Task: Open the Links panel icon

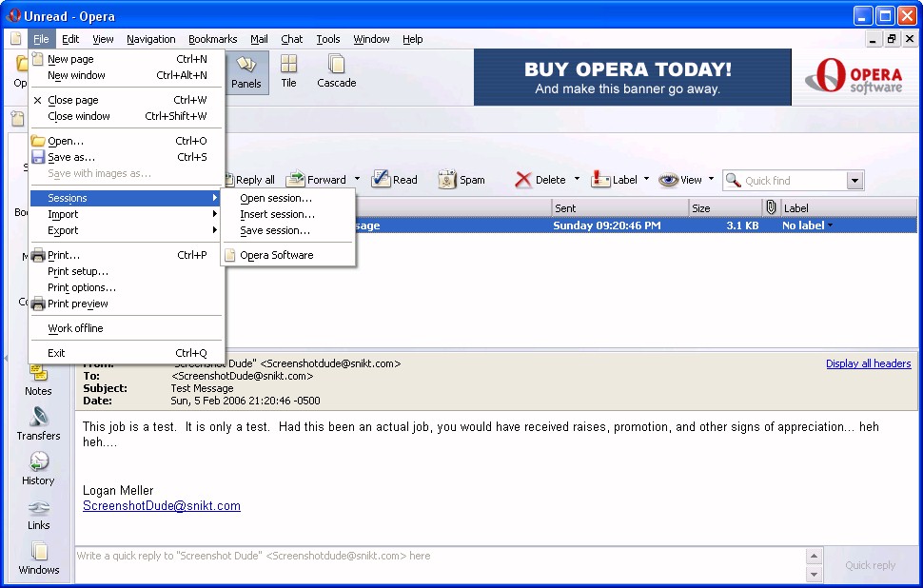Action: tap(38, 507)
